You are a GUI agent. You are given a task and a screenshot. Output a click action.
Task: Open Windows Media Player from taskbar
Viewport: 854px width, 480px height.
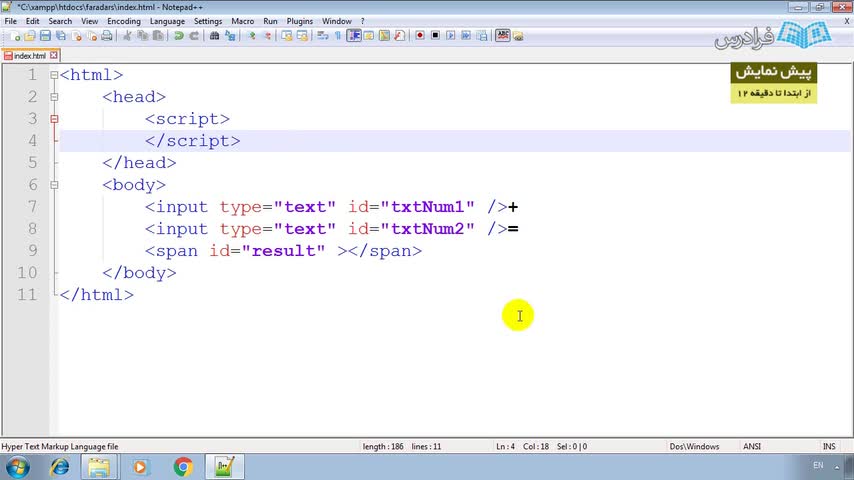pyautogui.click(x=141, y=467)
